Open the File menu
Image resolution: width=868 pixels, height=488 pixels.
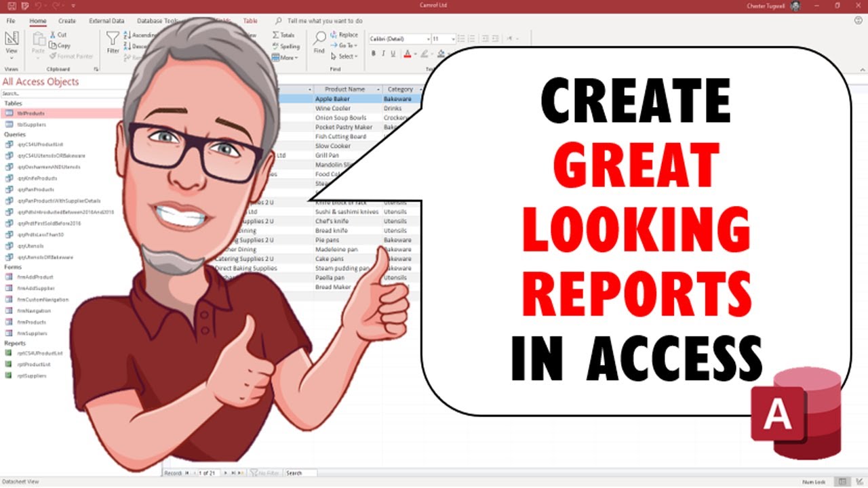point(11,21)
